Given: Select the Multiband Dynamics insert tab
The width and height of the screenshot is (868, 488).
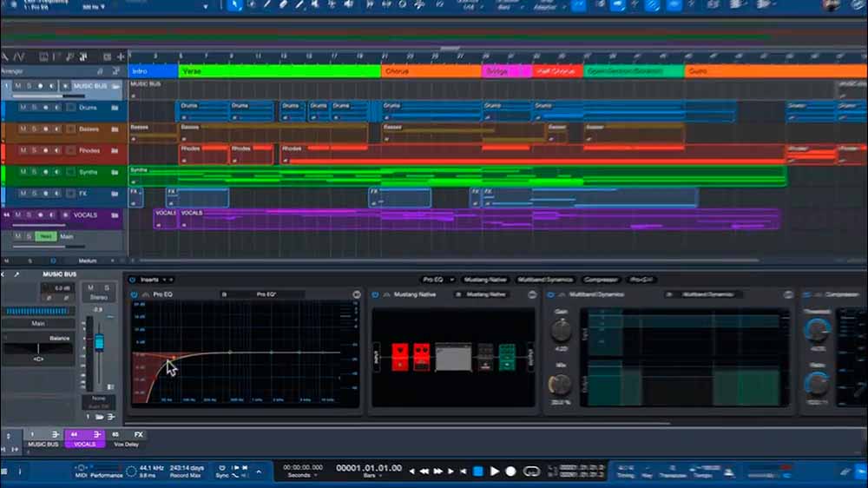Looking at the screenshot, I should [545, 280].
